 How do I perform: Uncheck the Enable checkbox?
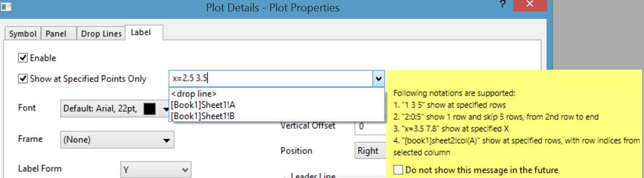click(22, 58)
